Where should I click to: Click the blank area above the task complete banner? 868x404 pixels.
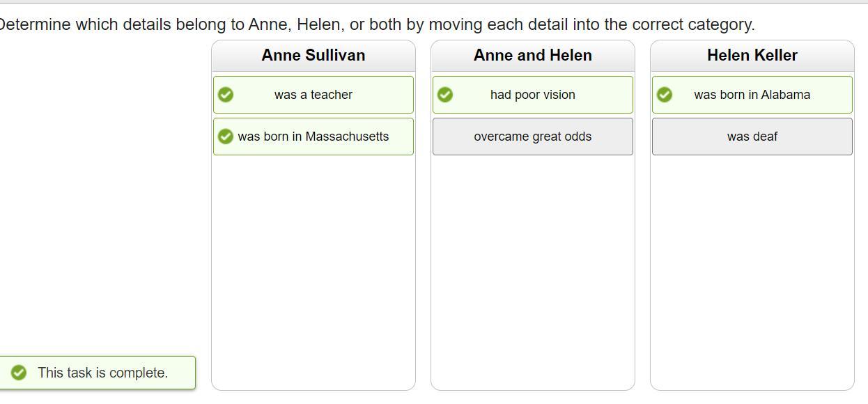[x=98, y=209]
